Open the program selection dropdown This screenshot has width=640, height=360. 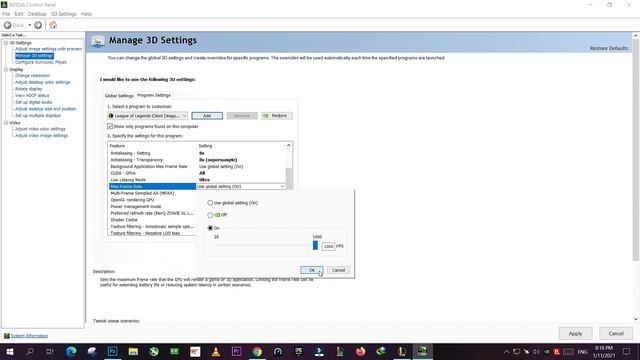click(148, 116)
